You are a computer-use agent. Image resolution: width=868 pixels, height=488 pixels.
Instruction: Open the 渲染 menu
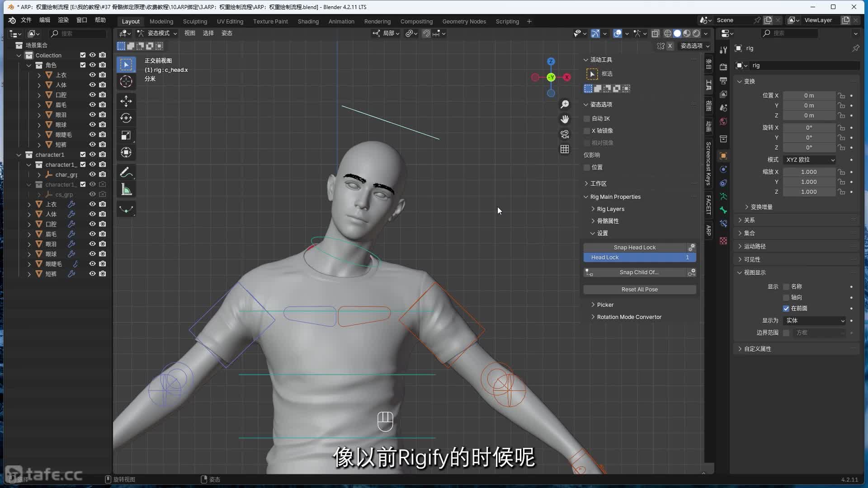click(63, 20)
